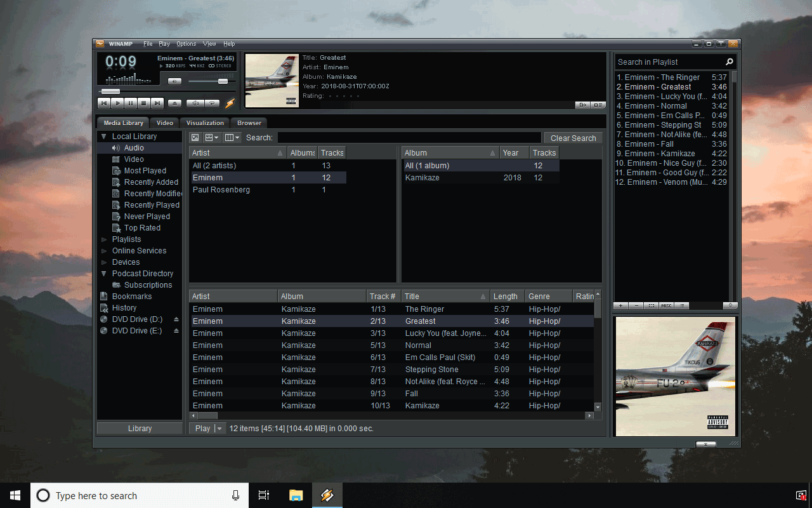
Task: Open the Never Played view
Action: pyautogui.click(x=147, y=217)
